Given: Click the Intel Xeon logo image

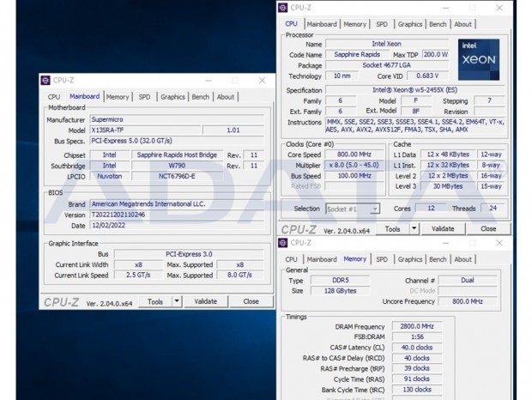Looking at the screenshot, I should 479,60.
